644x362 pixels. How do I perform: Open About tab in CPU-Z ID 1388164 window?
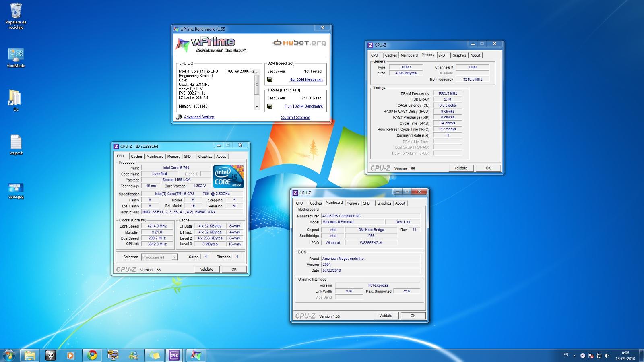[221, 157]
